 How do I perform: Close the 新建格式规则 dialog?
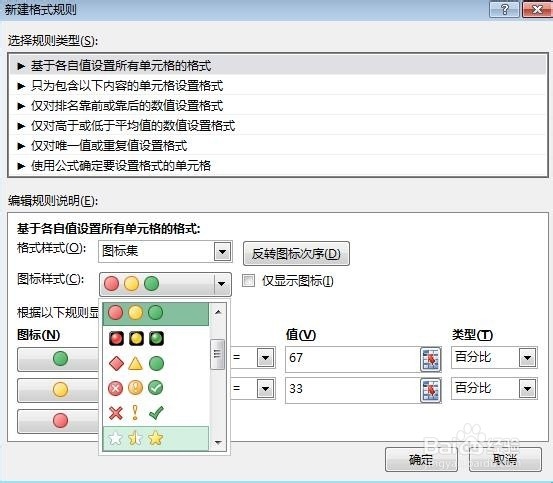click(x=537, y=9)
